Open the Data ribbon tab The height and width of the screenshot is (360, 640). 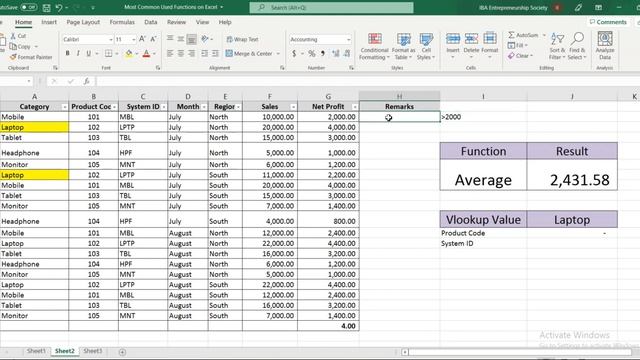coord(151,22)
